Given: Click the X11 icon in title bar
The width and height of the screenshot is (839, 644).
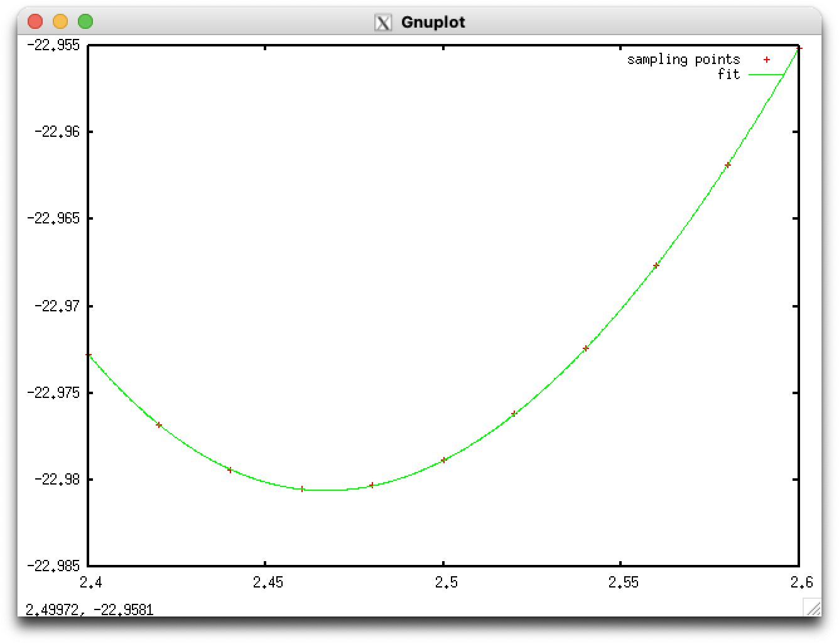Looking at the screenshot, I should click(382, 23).
